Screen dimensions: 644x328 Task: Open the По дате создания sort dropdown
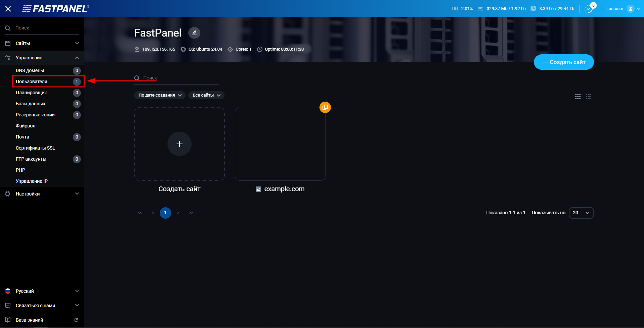point(160,95)
